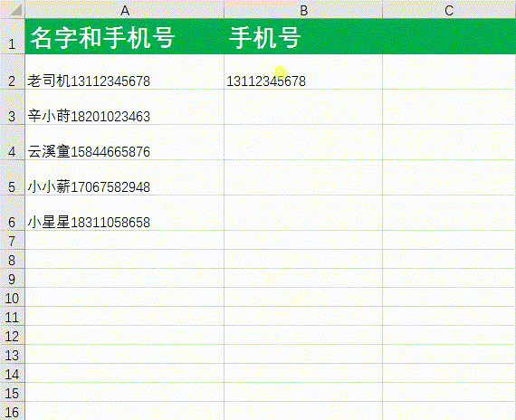516x420 pixels.
Task: Select row 6 header
Action: (x=13, y=213)
